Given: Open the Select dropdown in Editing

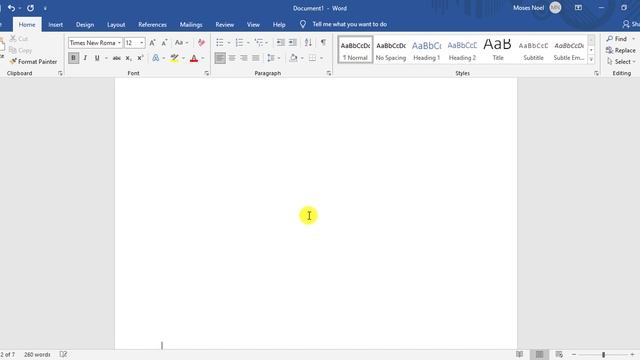Looking at the screenshot, I should [x=621, y=62].
